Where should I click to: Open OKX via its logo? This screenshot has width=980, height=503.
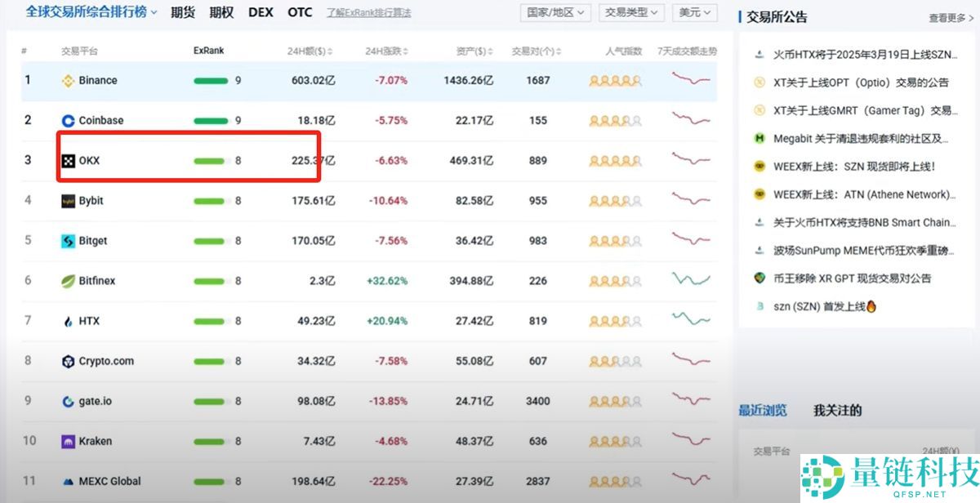tap(69, 160)
